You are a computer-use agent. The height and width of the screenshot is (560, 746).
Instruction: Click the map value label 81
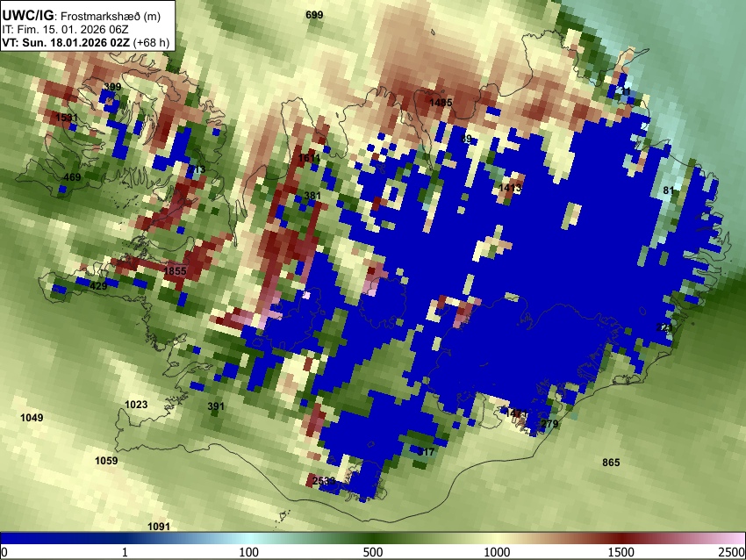(669, 190)
